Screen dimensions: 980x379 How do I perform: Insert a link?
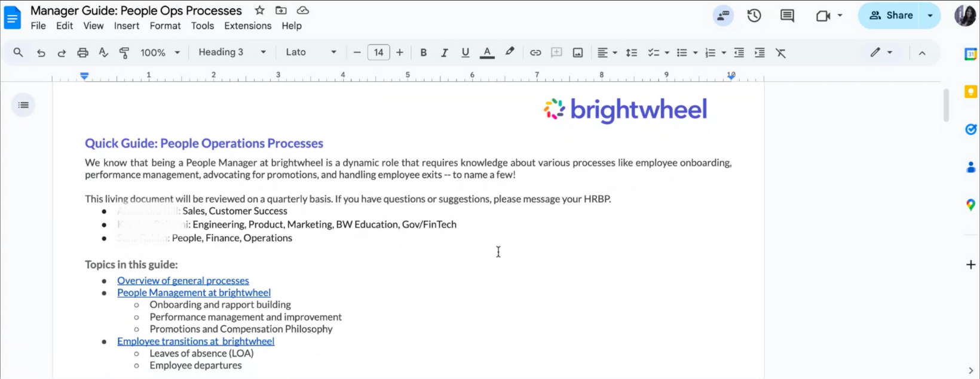coord(535,53)
